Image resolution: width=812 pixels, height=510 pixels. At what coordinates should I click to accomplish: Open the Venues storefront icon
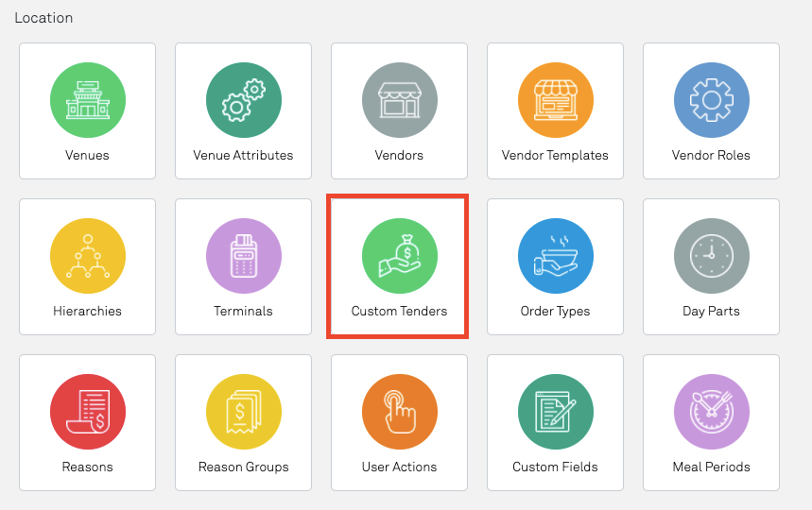[87, 100]
